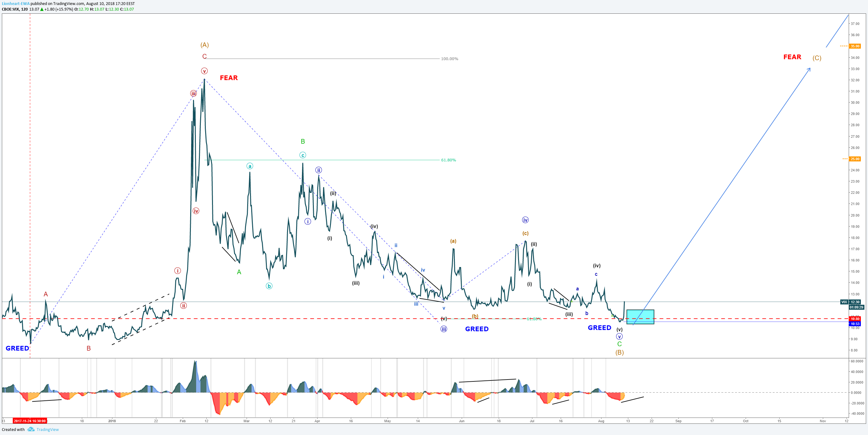Click the GREED label beside red dashed vertical line
This screenshot has width=868, height=435.
(17, 348)
